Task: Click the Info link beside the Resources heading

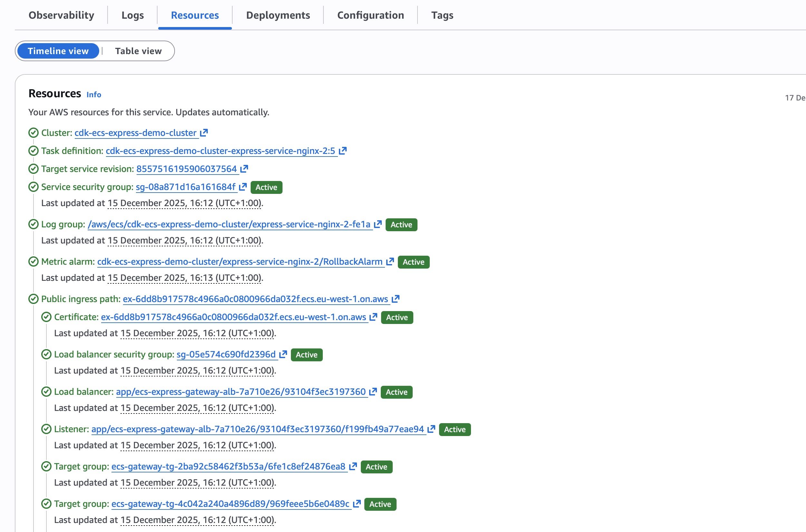Action: coord(93,95)
